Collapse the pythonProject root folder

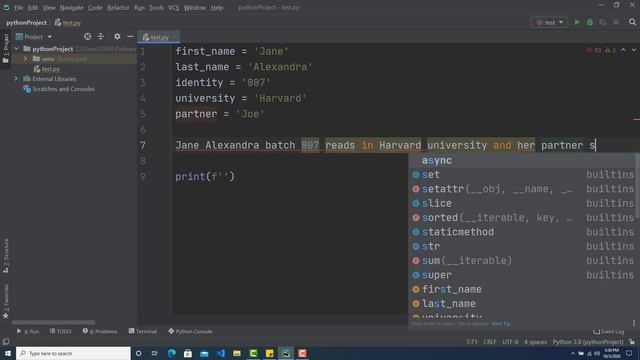(x=17, y=49)
